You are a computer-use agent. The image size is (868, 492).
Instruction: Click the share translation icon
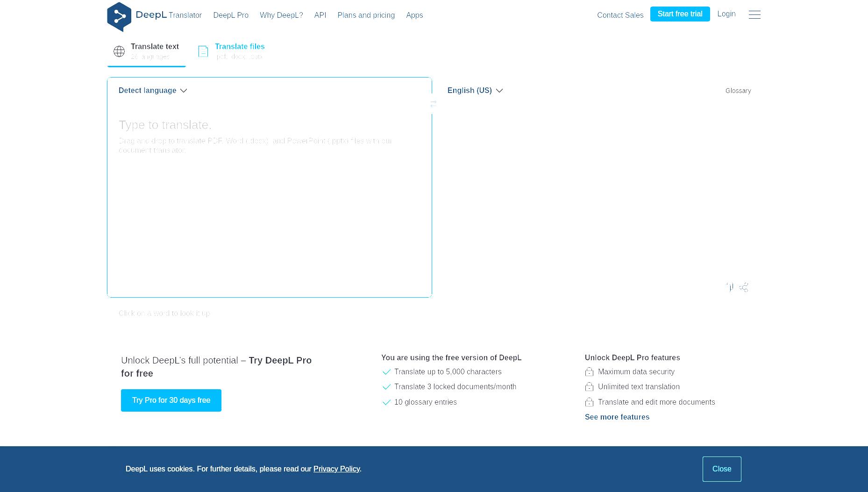pyautogui.click(x=744, y=287)
